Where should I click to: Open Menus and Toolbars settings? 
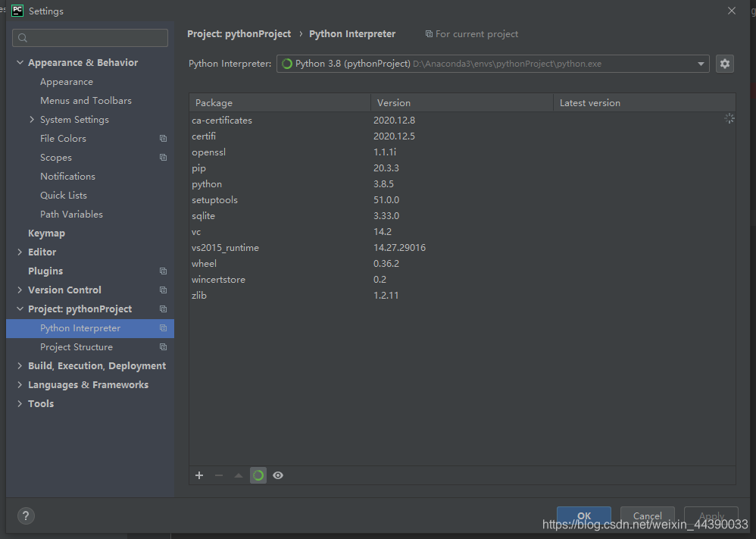pyautogui.click(x=86, y=100)
